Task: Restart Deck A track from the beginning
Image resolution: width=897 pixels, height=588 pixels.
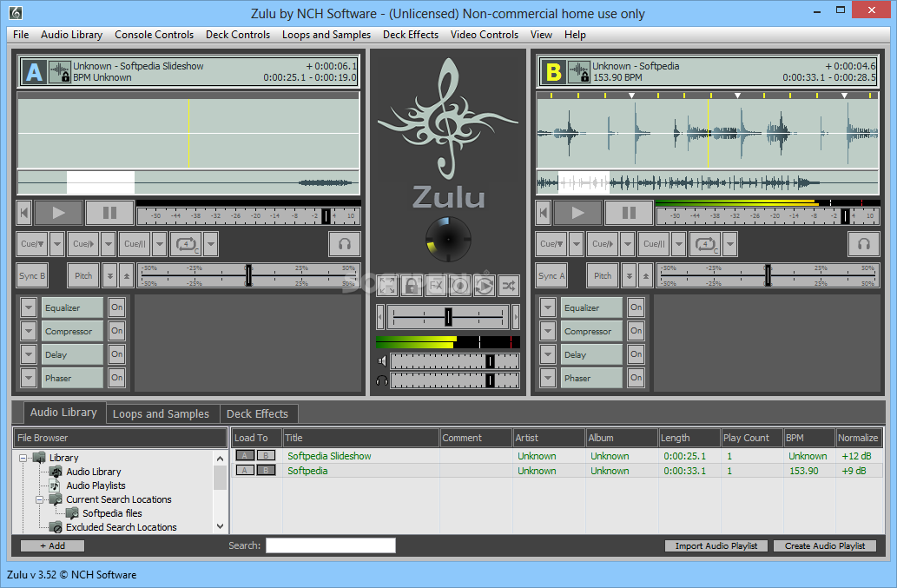Action: click(24, 213)
